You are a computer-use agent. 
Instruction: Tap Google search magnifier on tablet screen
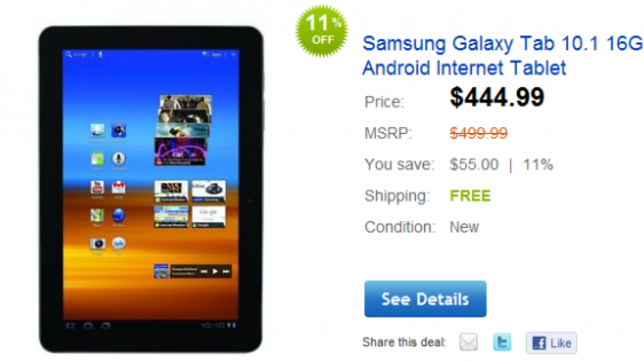[69, 55]
